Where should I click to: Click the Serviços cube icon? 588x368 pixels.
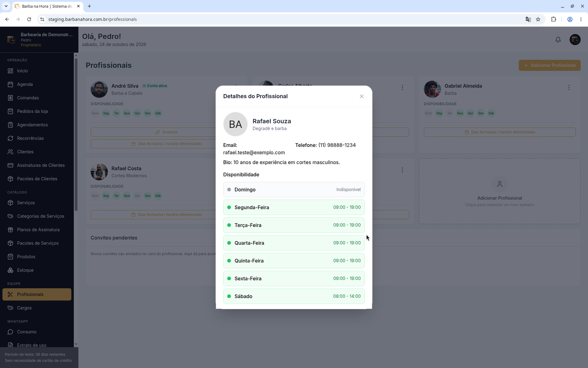pos(10,203)
